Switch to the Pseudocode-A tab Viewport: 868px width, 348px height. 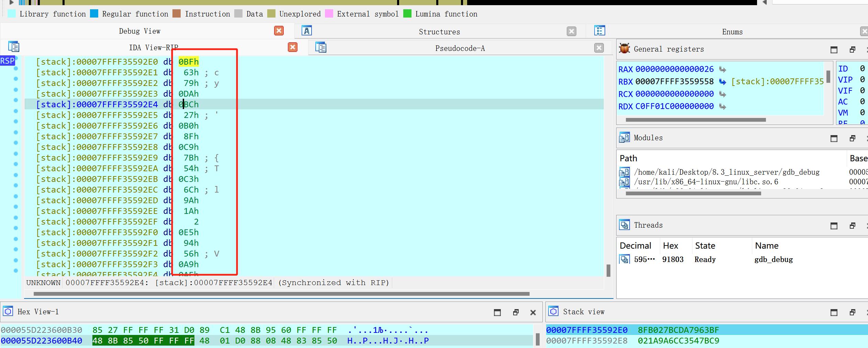click(460, 48)
